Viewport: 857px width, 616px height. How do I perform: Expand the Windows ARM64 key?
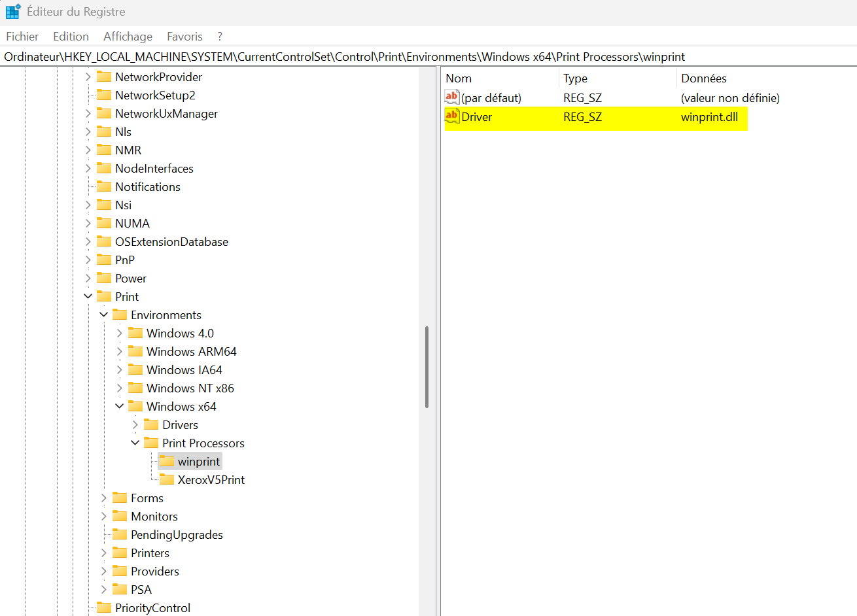coord(119,352)
